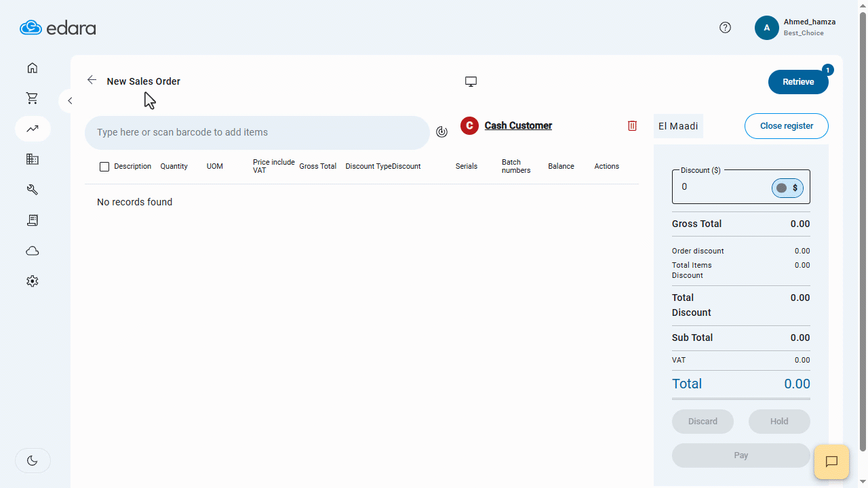Click the Balance column header
Screen dimensions: 868x488
(561, 166)
